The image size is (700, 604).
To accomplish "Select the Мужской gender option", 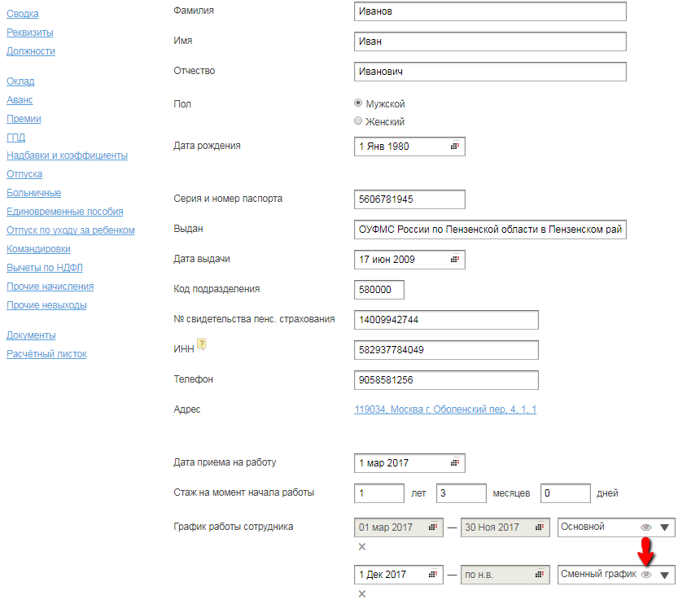I will 358,103.
